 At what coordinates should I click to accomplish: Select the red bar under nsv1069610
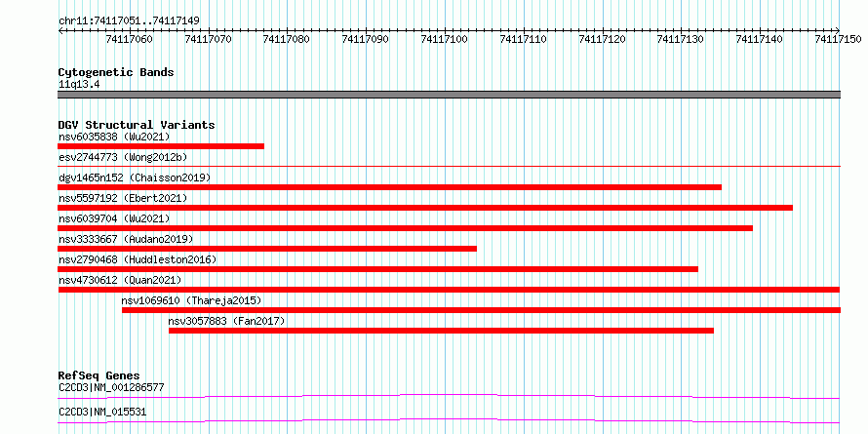tap(481, 310)
